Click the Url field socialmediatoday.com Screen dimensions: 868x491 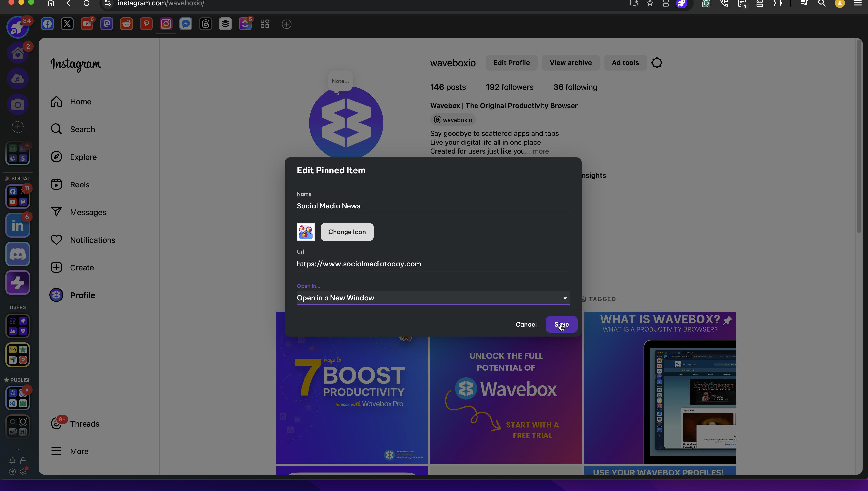click(433, 264)
